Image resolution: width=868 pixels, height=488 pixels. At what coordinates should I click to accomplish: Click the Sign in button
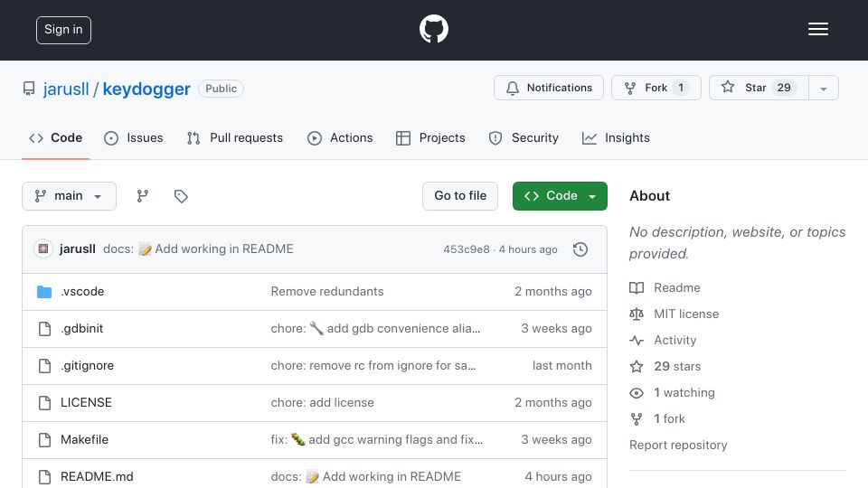pyautogui.click(x=63, y=30)
